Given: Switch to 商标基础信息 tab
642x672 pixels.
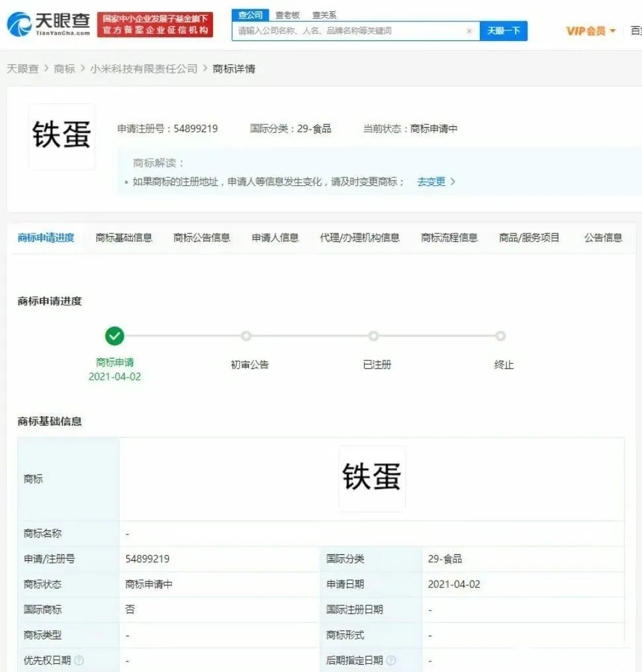Looking at the screenshot, I should 124,238.
